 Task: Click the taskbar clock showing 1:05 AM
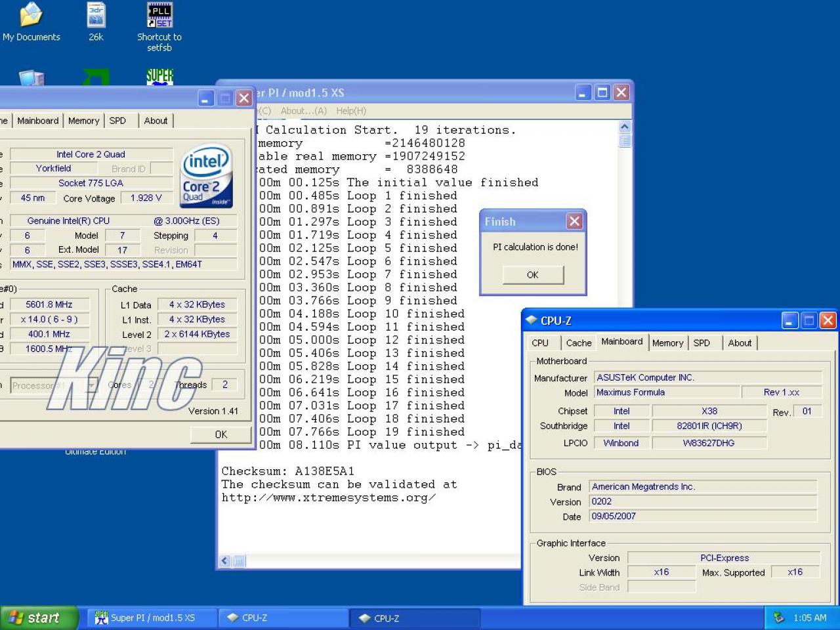[810, 618]
